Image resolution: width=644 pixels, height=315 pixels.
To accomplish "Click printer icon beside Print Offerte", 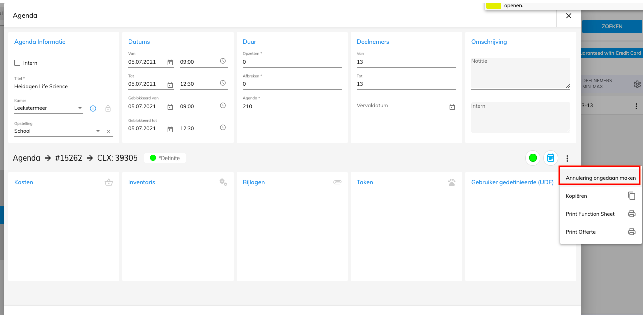I will point(632,232).
